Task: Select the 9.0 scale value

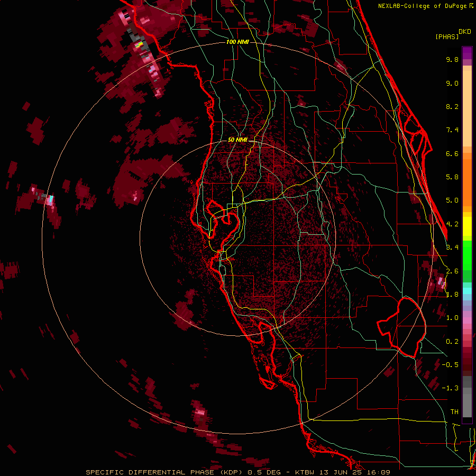Action: click(452, 83)
